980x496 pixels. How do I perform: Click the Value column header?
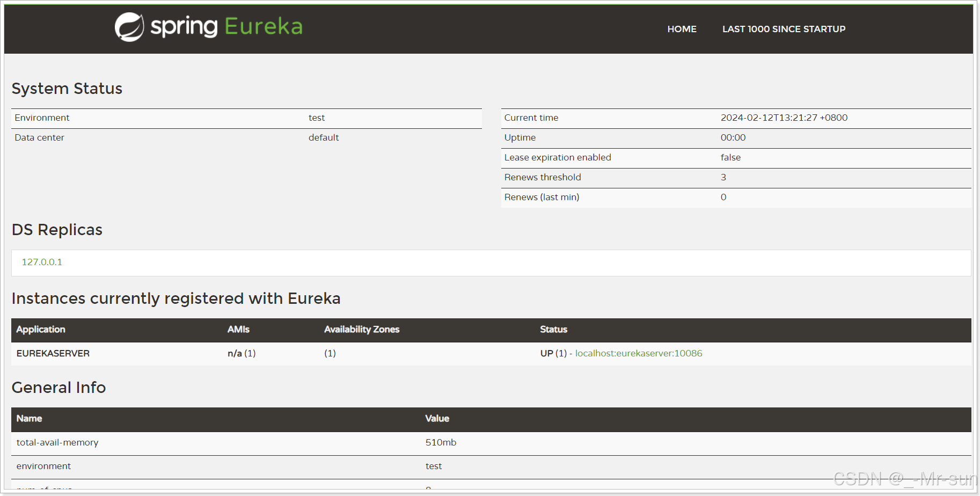(437, 419)
